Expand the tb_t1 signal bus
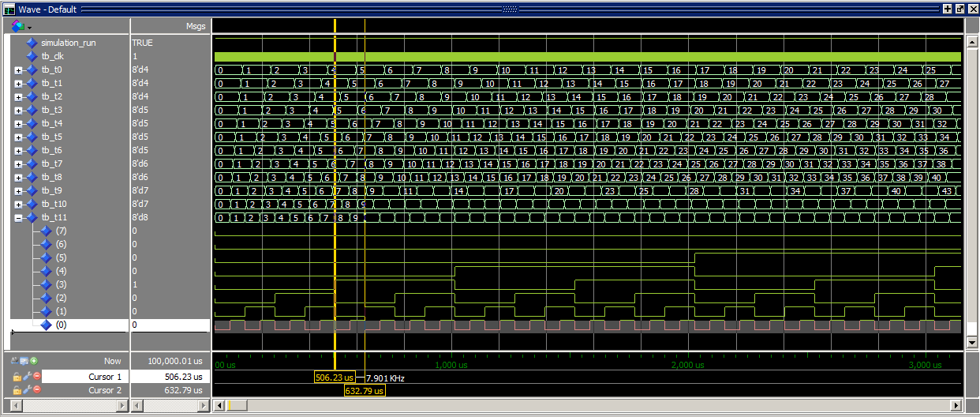The width and height of the screenshot is (980, 417). click(18, 83)
